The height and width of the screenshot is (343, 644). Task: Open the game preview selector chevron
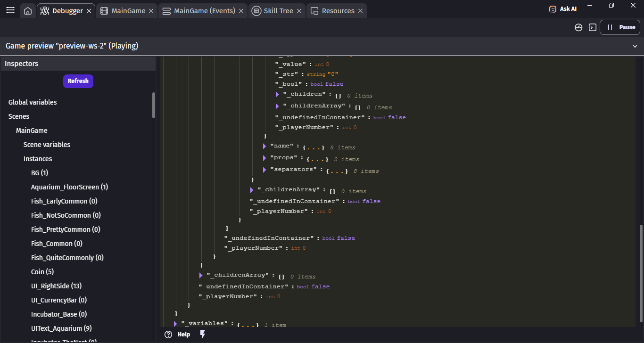pyautogui.click(x=635, y=46)
